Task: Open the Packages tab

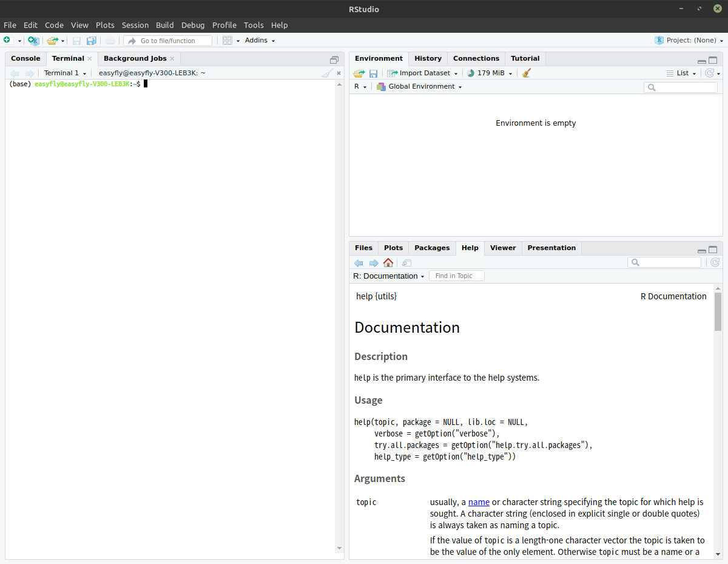Action: [x=432, y=248]
